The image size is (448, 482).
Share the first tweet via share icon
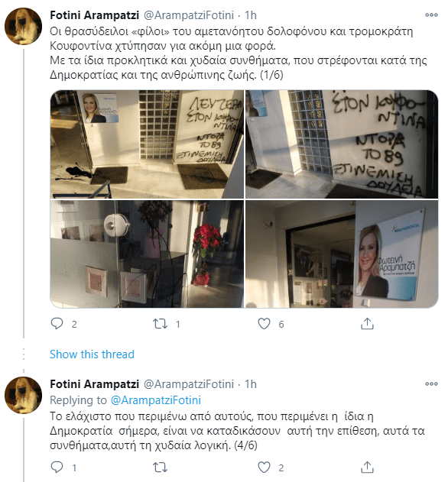[x=367, y=324]
